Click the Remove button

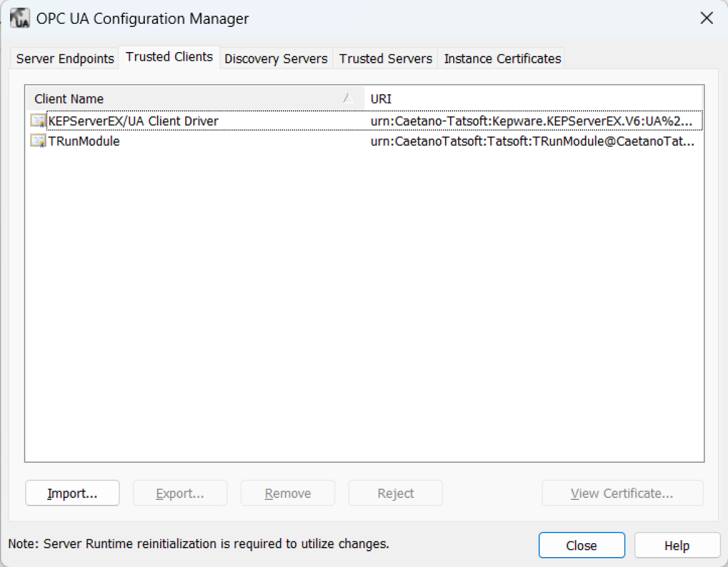[287, 494]
